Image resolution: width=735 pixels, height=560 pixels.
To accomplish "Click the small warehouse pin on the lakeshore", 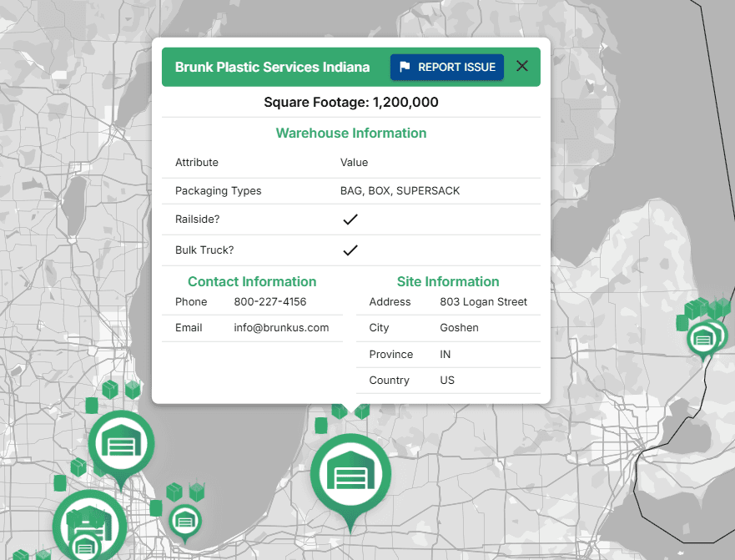I will (x=185, y=522).
